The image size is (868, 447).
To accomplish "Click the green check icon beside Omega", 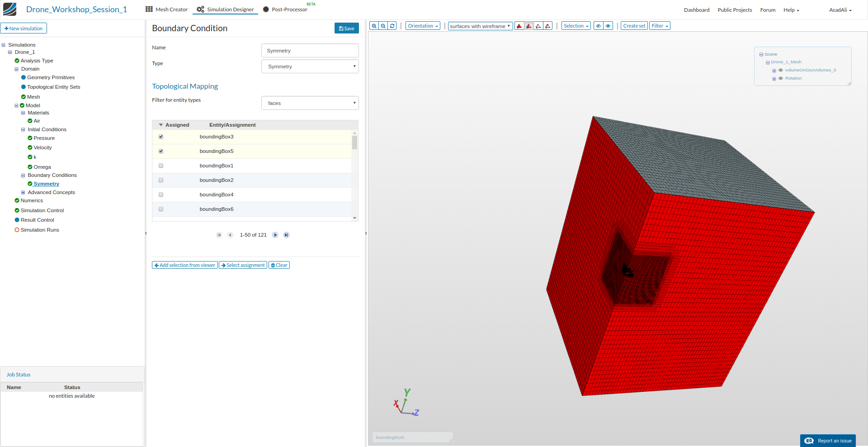I will 30,167.
